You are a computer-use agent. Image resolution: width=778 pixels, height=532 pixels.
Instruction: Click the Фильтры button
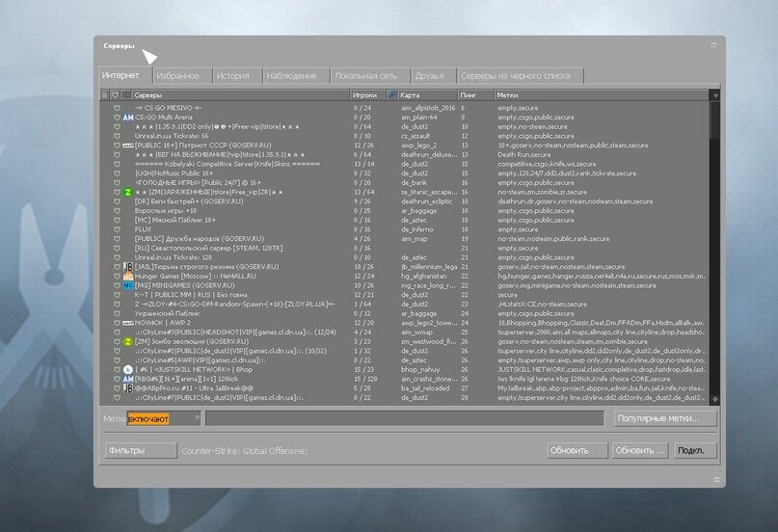tap(141, 450)
